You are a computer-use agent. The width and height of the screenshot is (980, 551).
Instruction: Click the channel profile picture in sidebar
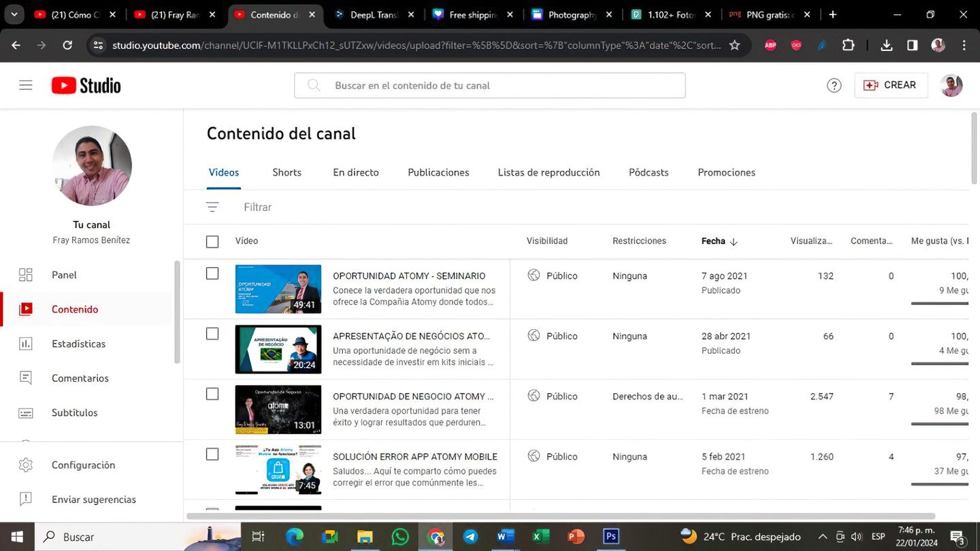92,165
